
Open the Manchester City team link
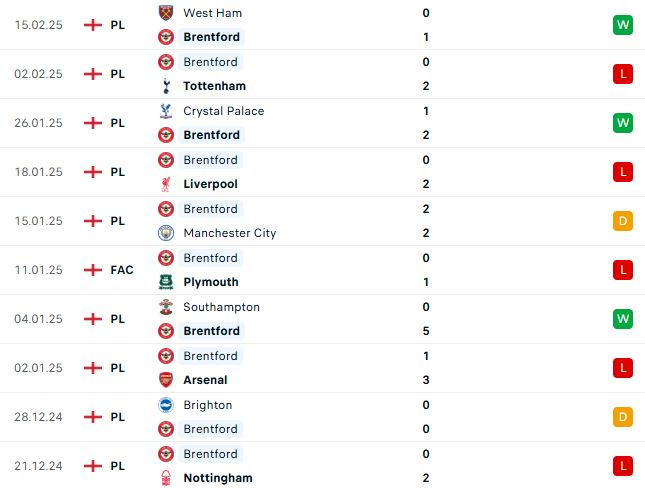click(230, 233)
